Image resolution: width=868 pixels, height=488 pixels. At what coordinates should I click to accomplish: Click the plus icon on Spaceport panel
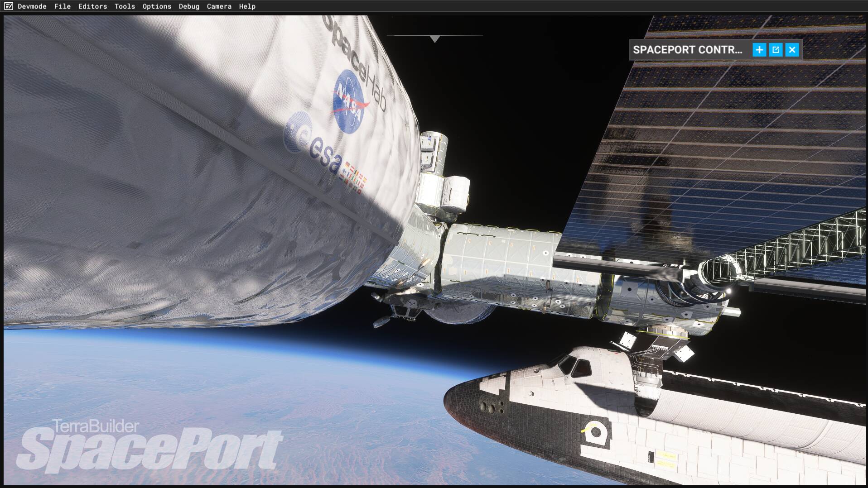pos(759,50)
